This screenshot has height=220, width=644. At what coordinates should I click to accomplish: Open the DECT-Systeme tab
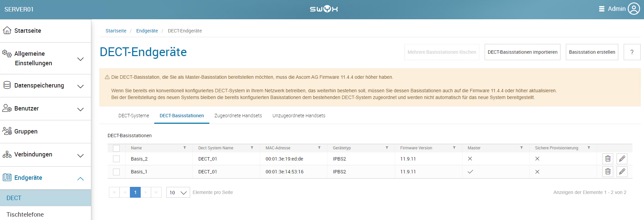[x=134, y=116]
